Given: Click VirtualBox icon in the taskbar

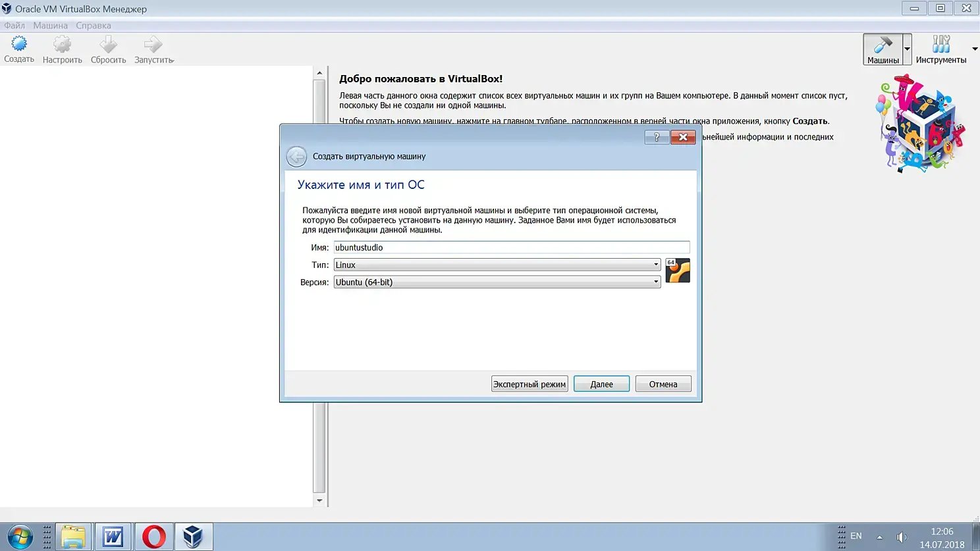Looking at the screenshot, I should tap(194, 537).
